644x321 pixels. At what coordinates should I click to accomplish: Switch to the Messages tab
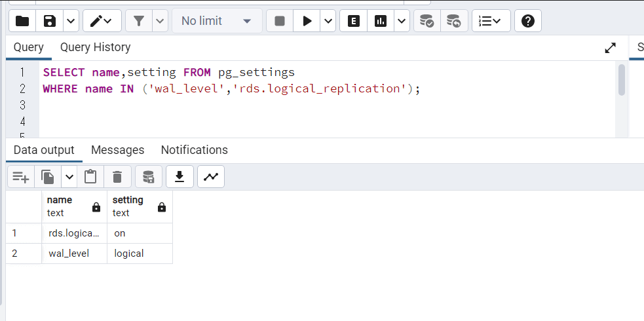coord(117,150)
